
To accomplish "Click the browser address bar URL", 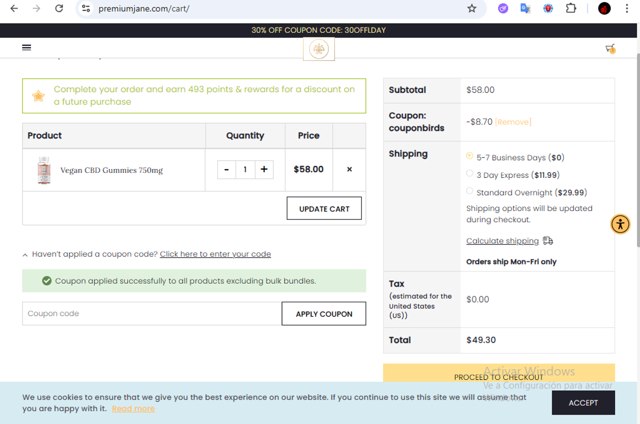I will point(144,8).
